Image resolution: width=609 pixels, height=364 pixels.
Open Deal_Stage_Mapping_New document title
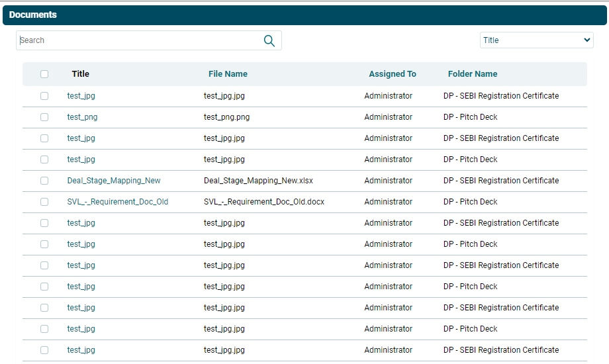click(x=114, y=181)
